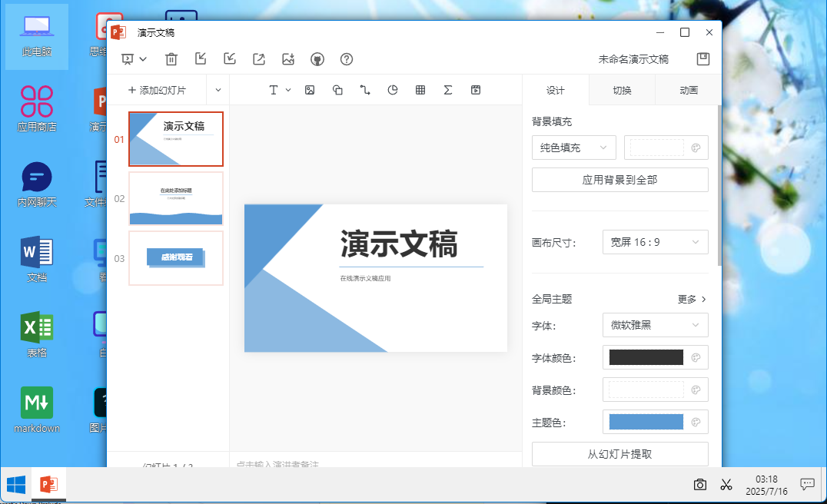Viewport: 827px width, 504px height.
Task: Click the 未命名演示文稿 document title
Action: 633,60
